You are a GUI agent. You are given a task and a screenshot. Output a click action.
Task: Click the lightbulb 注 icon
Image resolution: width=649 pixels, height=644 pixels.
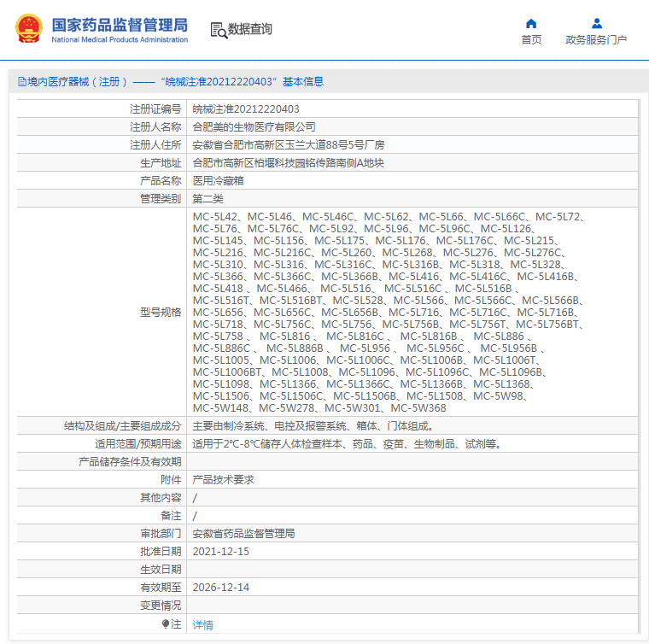point(166,624)
